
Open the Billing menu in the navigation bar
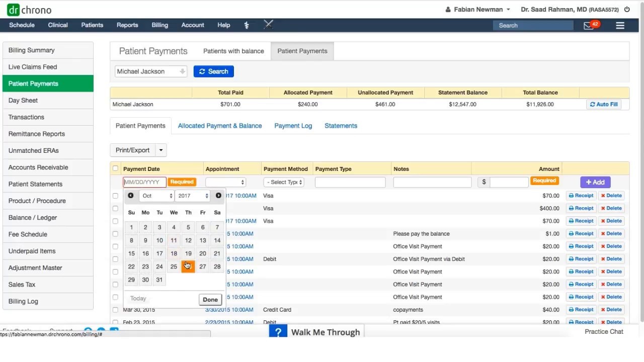[159, 25]
